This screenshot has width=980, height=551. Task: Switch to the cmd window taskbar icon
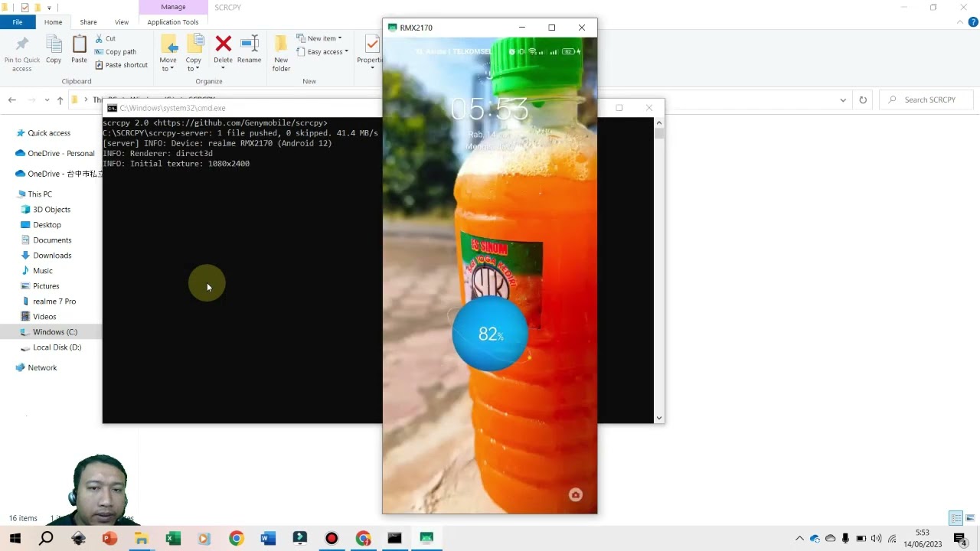pyautogui.click(x=394, y=538)
